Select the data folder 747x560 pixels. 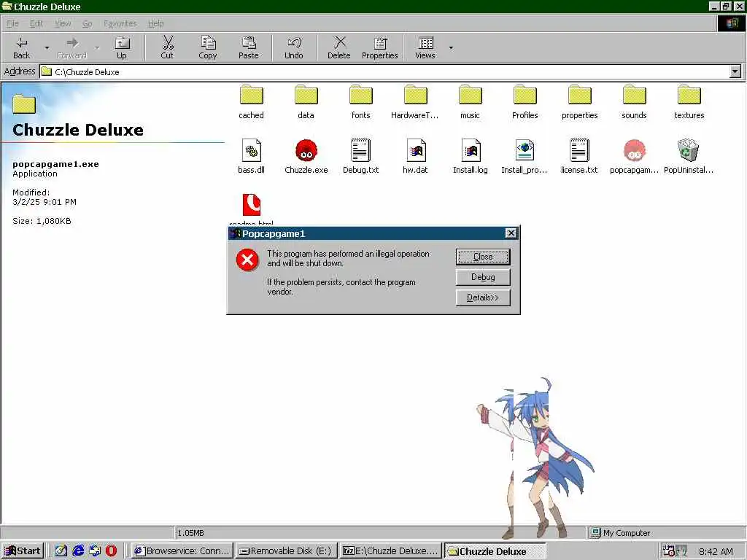pos(306,102)
